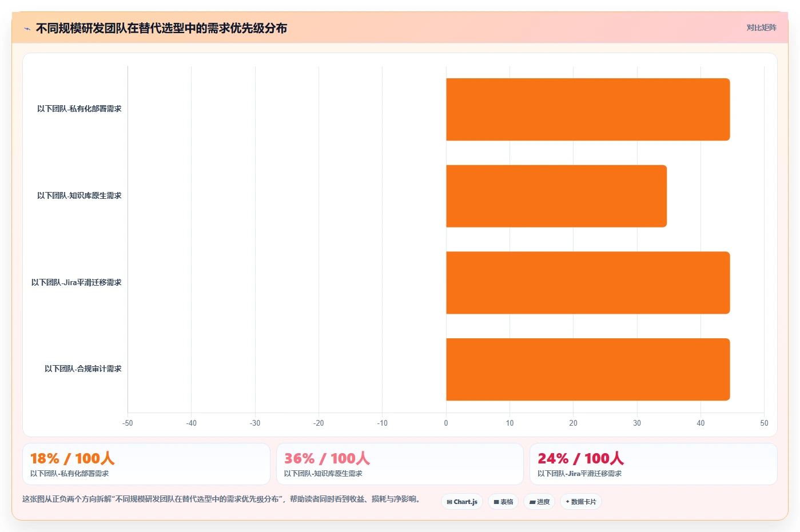Click the x-axis tick label -10

(382, 423)
